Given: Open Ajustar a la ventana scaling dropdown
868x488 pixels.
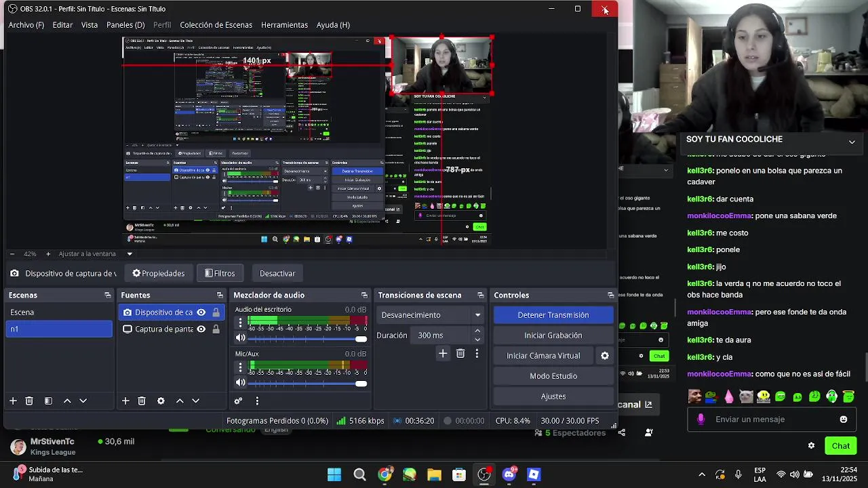Looking at the screenshot, I should point(96,253).
